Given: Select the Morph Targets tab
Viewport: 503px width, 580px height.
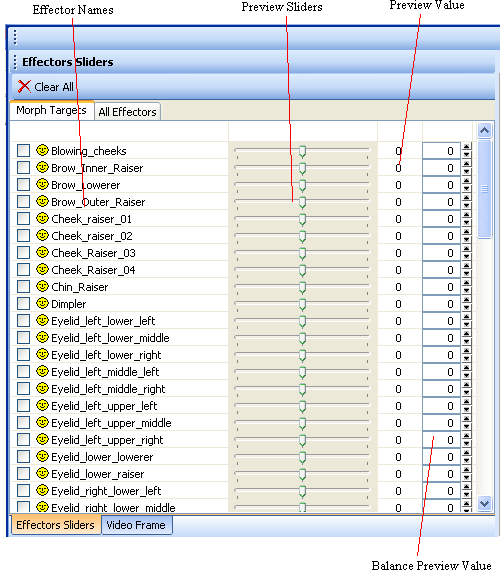Looking at the screenshot, I should coord(51,110).
